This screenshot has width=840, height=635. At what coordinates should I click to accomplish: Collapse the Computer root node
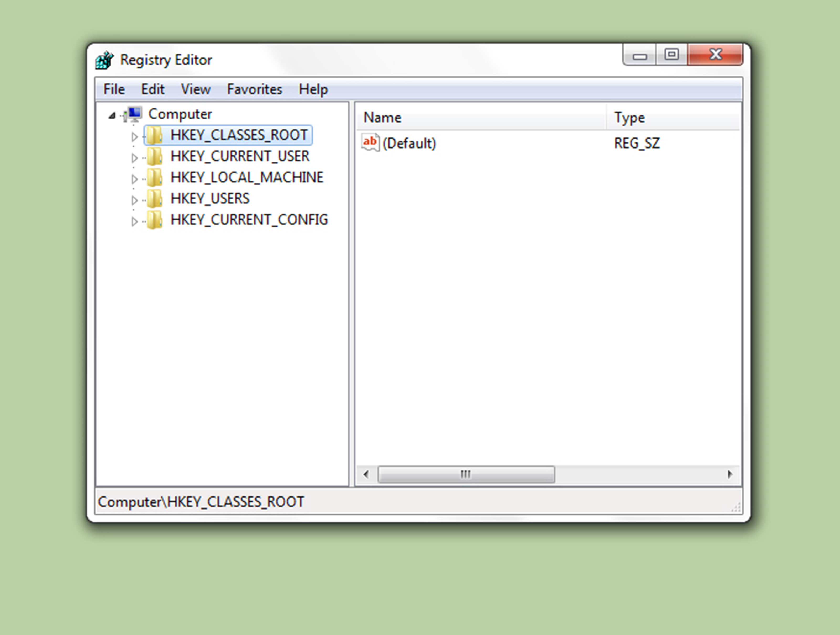pos(112,115)
